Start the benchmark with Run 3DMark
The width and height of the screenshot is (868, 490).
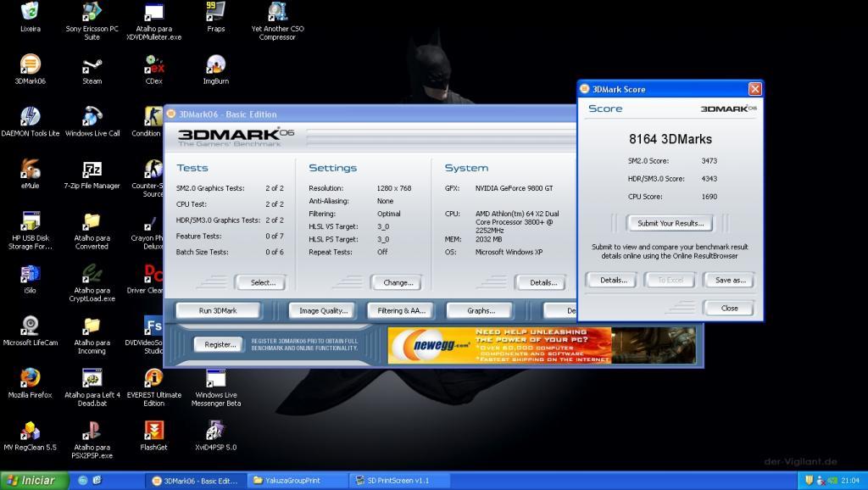(218, 310)
